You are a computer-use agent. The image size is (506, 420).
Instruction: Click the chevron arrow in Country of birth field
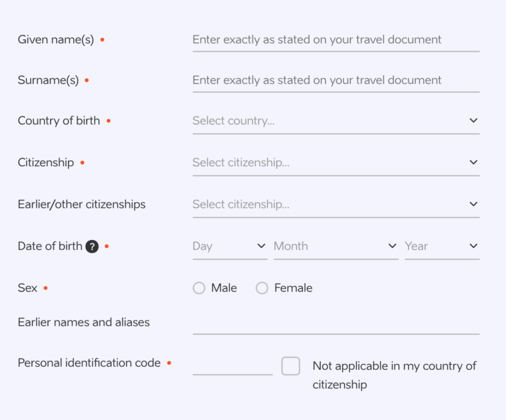pyautogui.click(x=473, y=121)
